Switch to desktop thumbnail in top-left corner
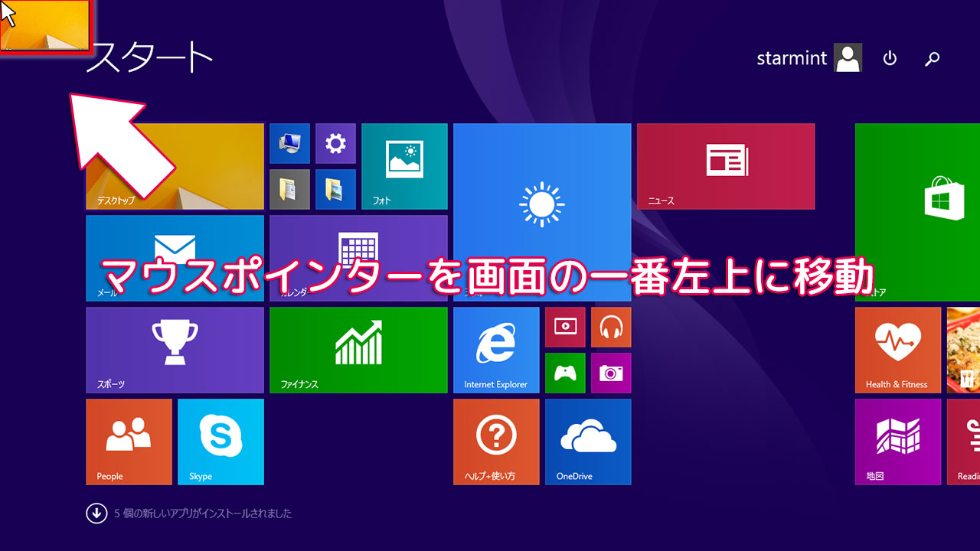 point(46,25)
